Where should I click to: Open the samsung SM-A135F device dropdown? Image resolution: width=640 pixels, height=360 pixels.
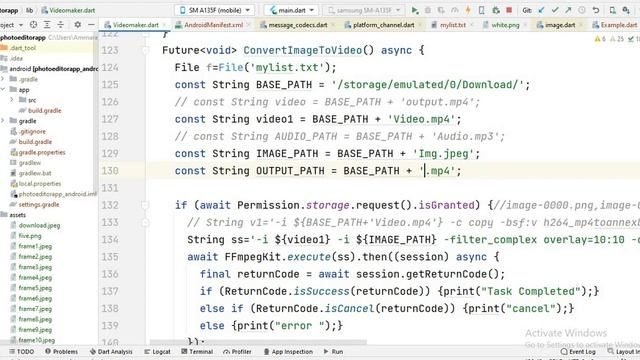pyautogui.click(x=364, y=10)
